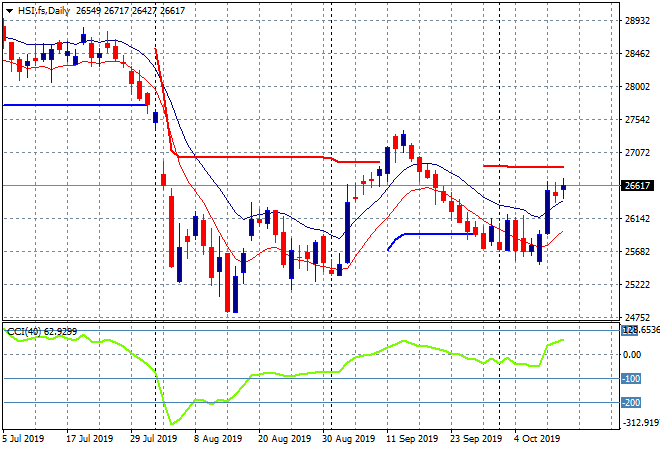
Task: Click the 20 Aug 2019 date label
Action: 284,439
